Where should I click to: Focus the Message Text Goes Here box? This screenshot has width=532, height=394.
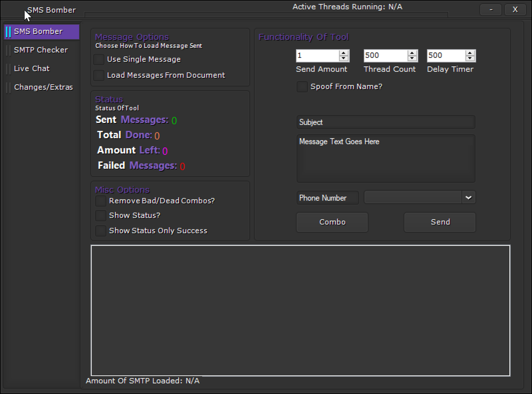click(386, 159)
